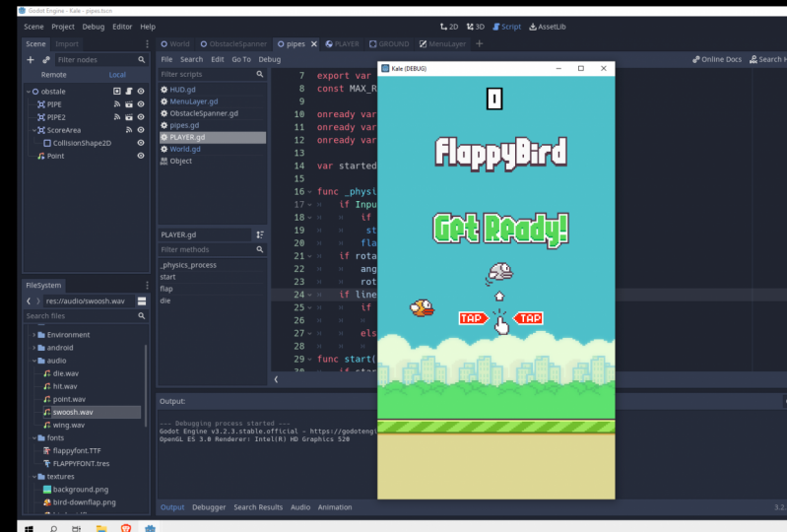
Task: Open the AssetLib workspace
Action: click(548, 27)
